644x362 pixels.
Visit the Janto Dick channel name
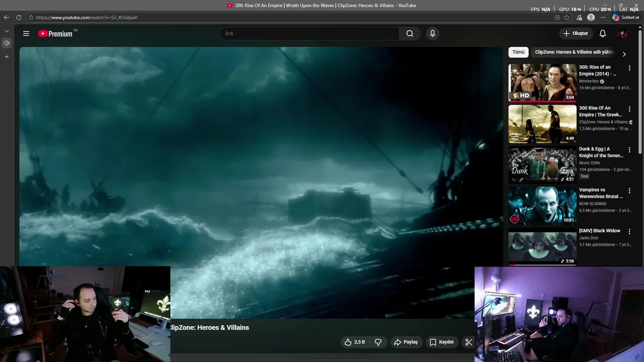[589, 238]
